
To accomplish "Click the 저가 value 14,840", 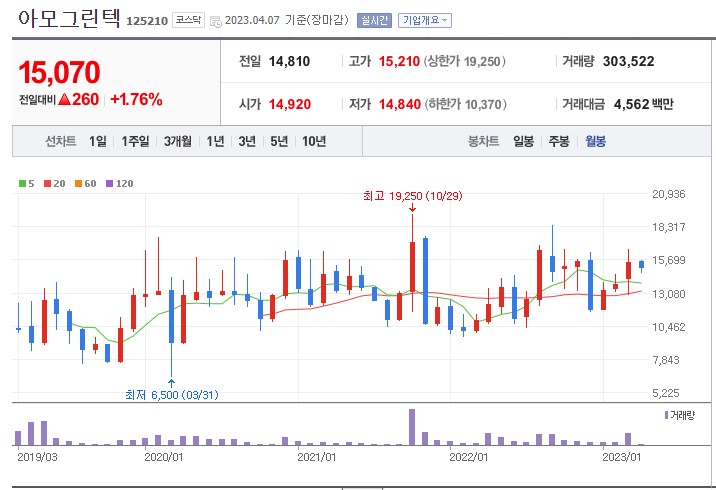I will pyautogui.click(x=400, y=104).
